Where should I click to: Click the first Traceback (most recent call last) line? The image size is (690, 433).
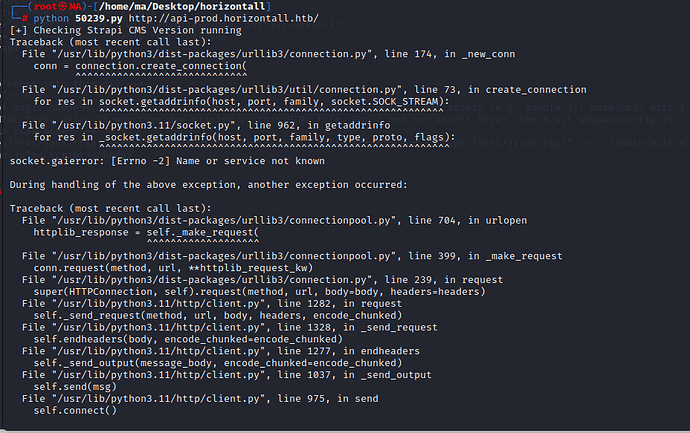point(110,42)
